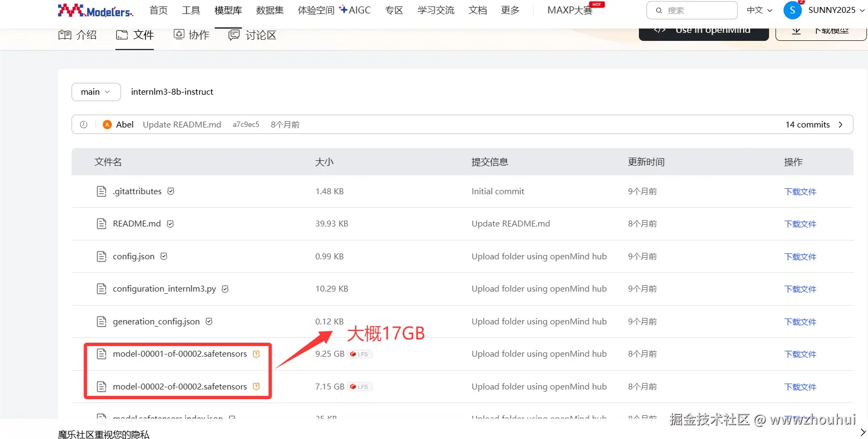Click the file icon beside model-00002-of-00002.safetensors
This screenshot has width=868, height=439.
tap(101, 386)
